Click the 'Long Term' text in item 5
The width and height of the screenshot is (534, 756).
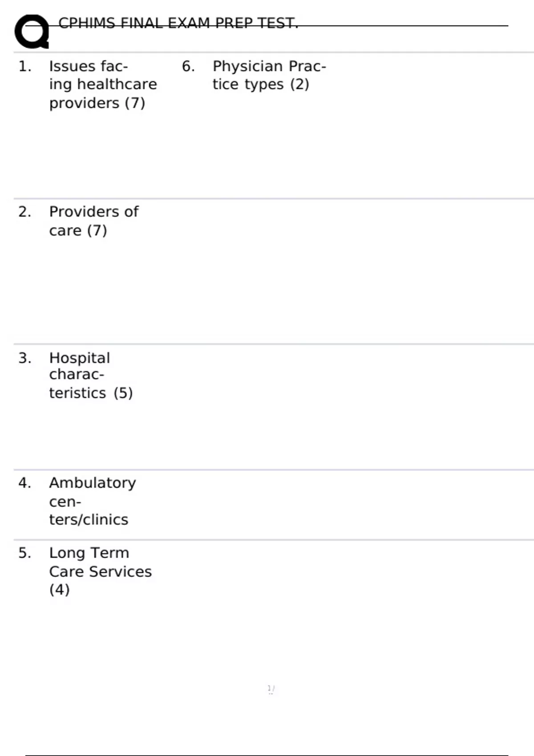pos(89,553)
